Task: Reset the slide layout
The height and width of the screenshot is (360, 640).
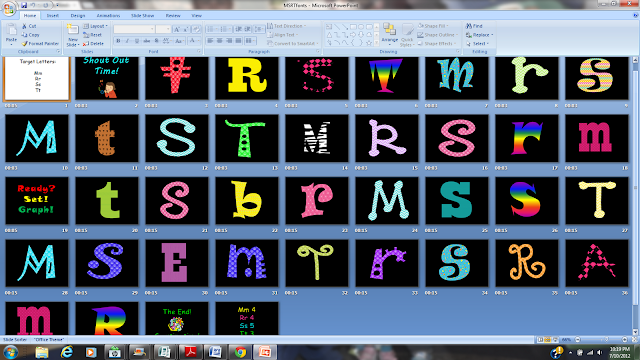Action: click(93, 35)
